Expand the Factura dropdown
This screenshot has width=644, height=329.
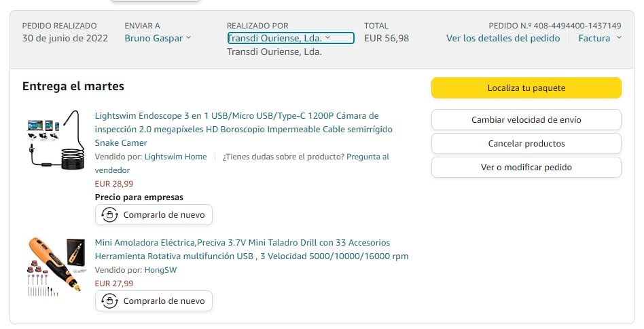[599, 39]
